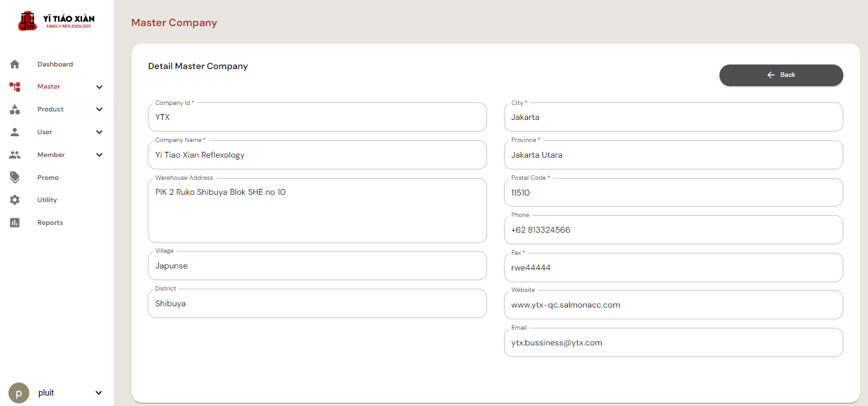Expand the Product submenu arrow
Screen dimensions: 868x406
[99, 109]
